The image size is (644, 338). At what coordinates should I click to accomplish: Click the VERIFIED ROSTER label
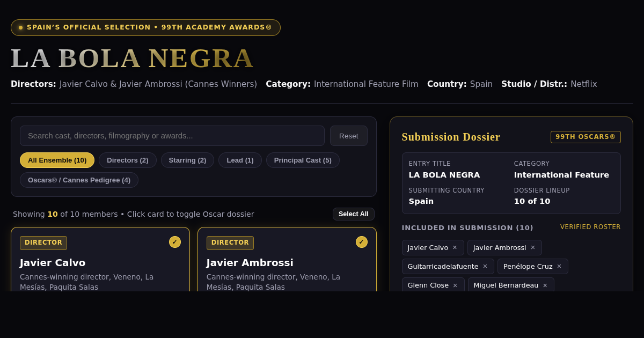[x=590, y=227]
